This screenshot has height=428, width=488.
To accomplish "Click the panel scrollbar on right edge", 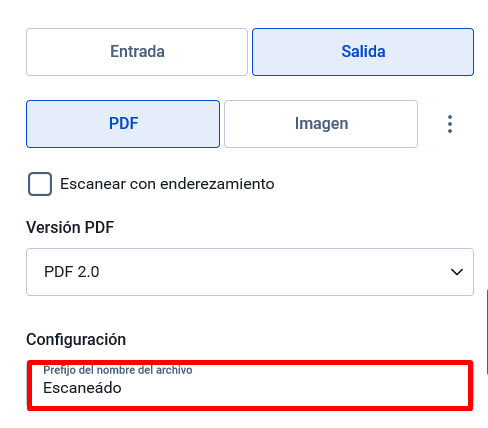I will pos(487,332).
